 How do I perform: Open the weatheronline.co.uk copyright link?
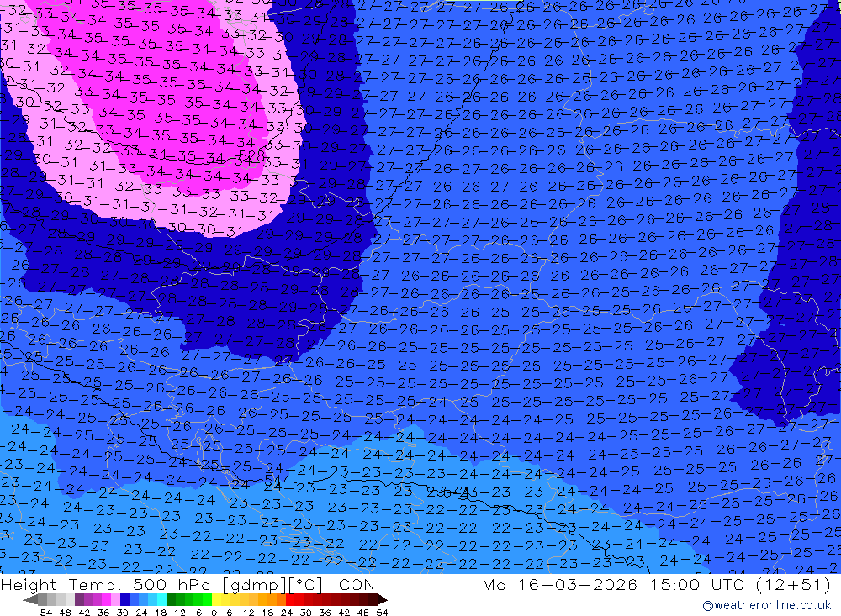(x=767, y=605)
